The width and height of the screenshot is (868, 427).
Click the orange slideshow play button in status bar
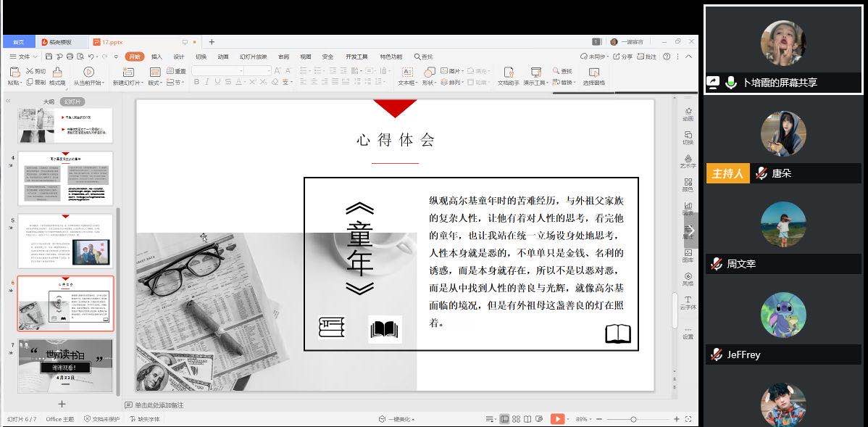(557, 419)
